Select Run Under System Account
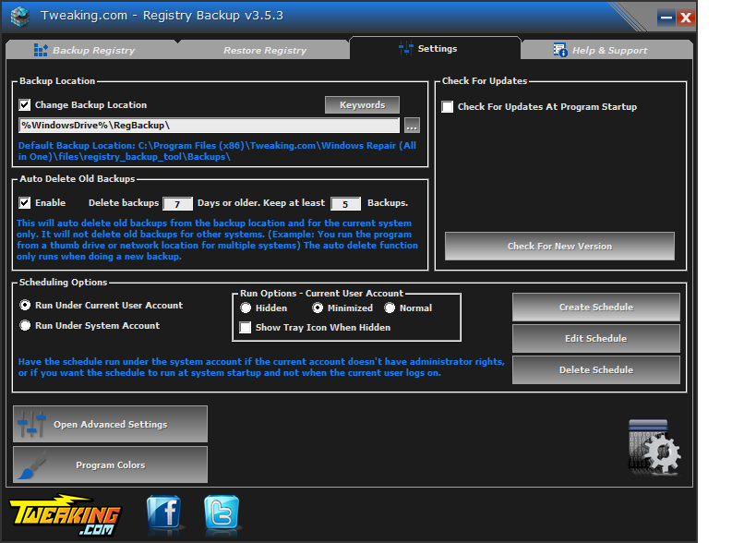The image size is (756, 543). click(26, 326)
